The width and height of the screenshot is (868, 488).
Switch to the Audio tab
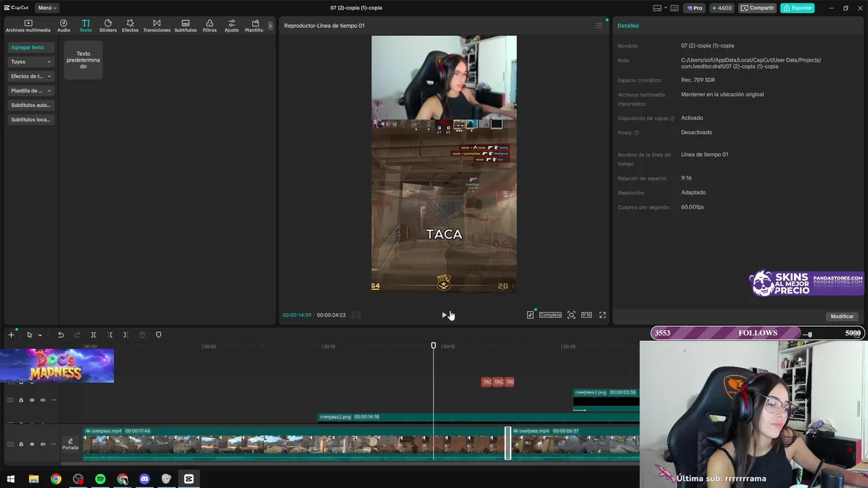(x=64, y=26)
